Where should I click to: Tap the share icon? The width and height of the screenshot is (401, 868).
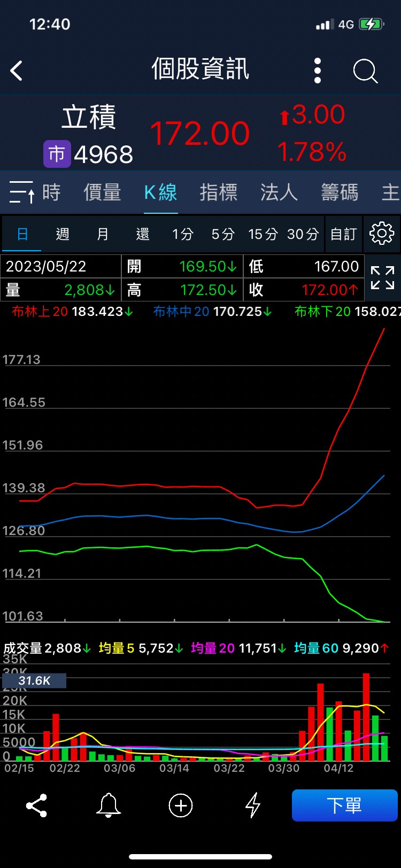36,805
